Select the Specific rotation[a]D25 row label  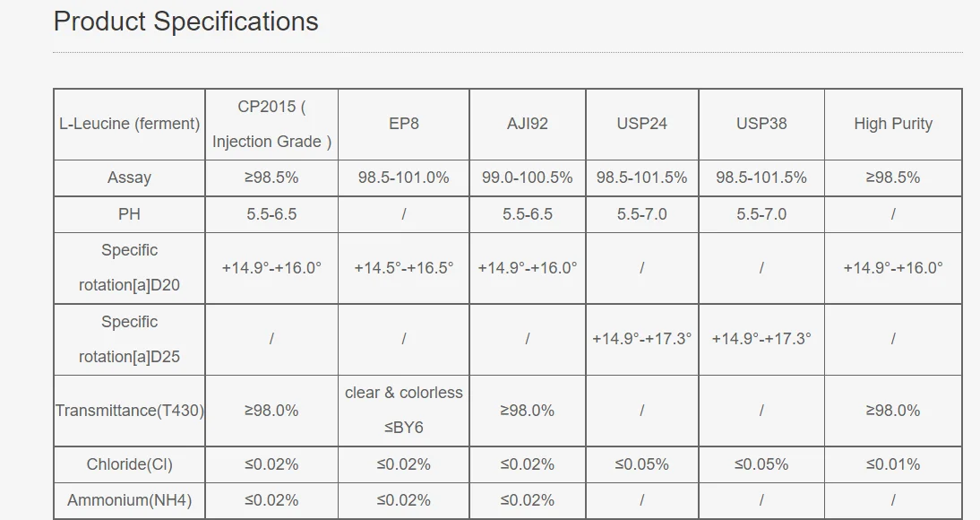pos(129,339)
